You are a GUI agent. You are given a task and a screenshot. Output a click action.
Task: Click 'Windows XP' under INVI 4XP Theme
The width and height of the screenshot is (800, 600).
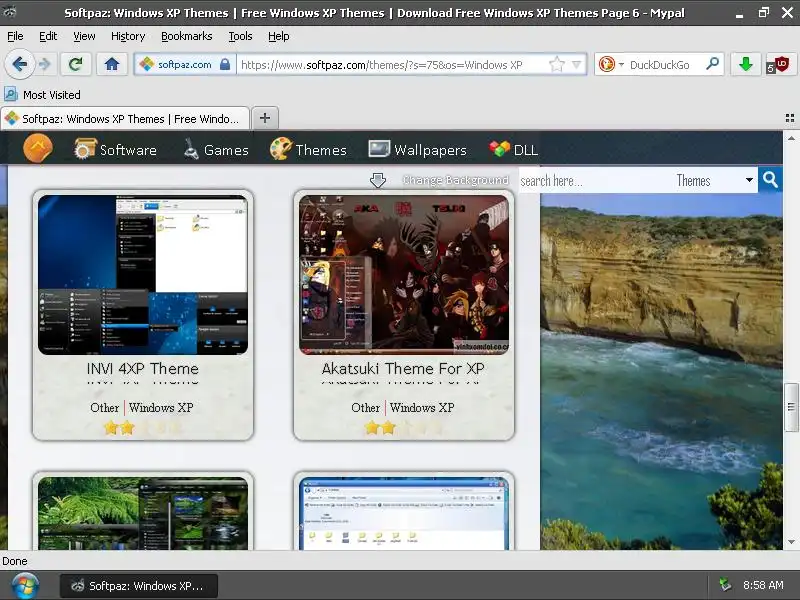(161, 408)
